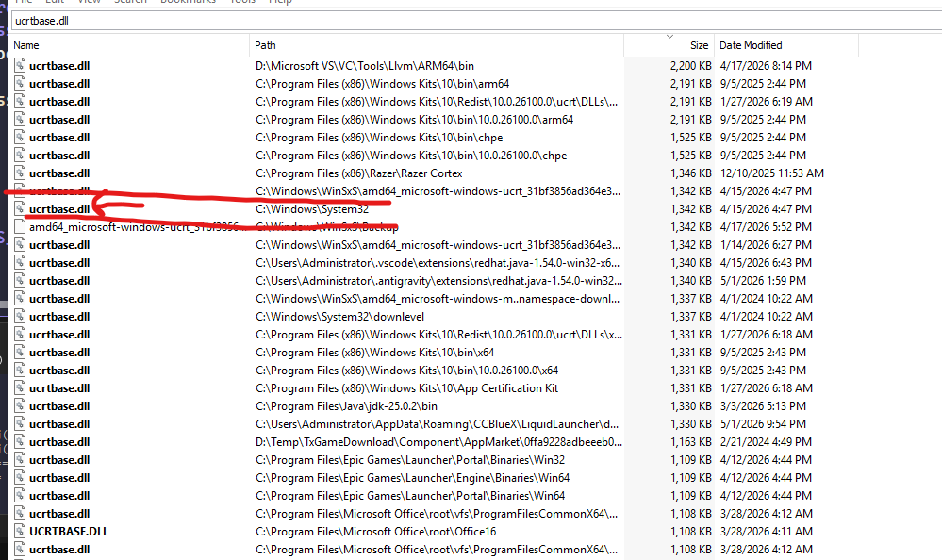
Task: Click the file icon for the bin\10.0.26100.0\chpe entry
Action: tap(20, 155)
